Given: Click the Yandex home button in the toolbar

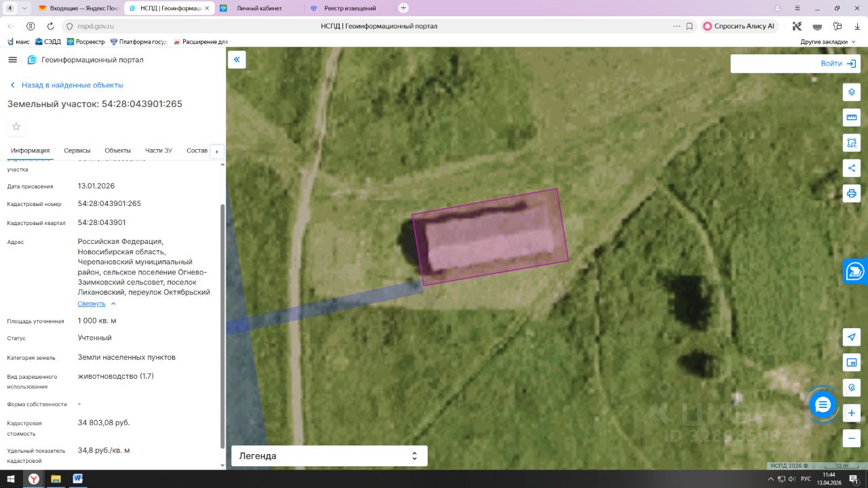Looking at the screenshot, I should pyautogui.click(x=31, y=26).
